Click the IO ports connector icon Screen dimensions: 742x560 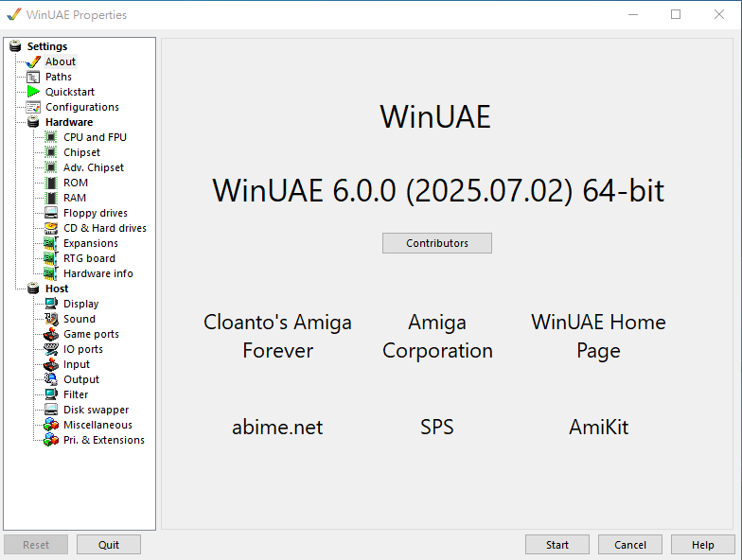51,349
